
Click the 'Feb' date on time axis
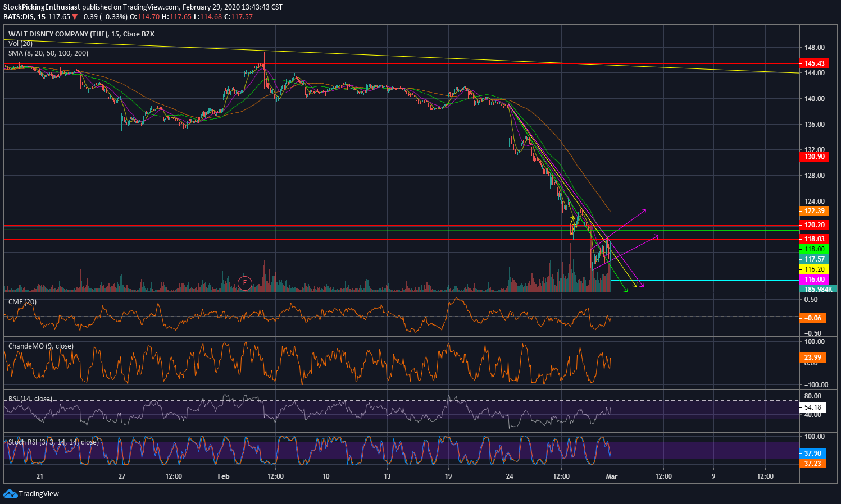(224, 476)
